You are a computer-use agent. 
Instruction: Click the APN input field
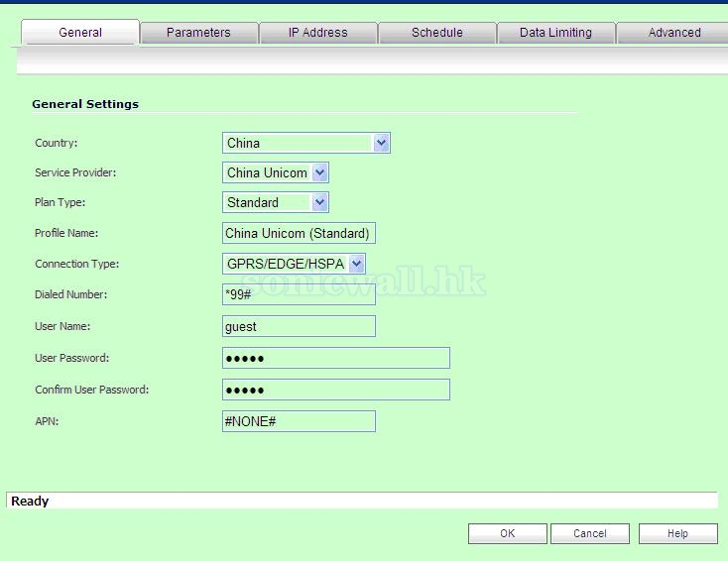click(299, 421)
